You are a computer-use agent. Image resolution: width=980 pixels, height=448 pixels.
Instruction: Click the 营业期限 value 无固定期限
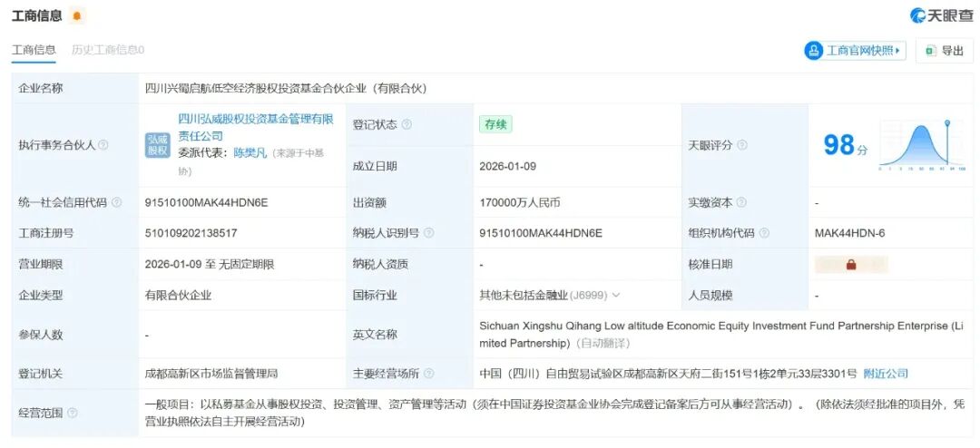click(x=246, y=264)
